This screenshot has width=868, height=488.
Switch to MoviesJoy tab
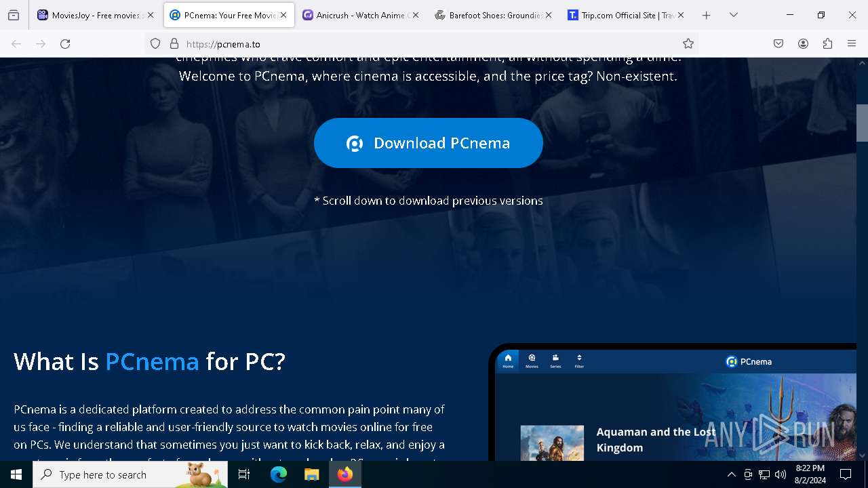pyautogui.click(x=96, y=15)
